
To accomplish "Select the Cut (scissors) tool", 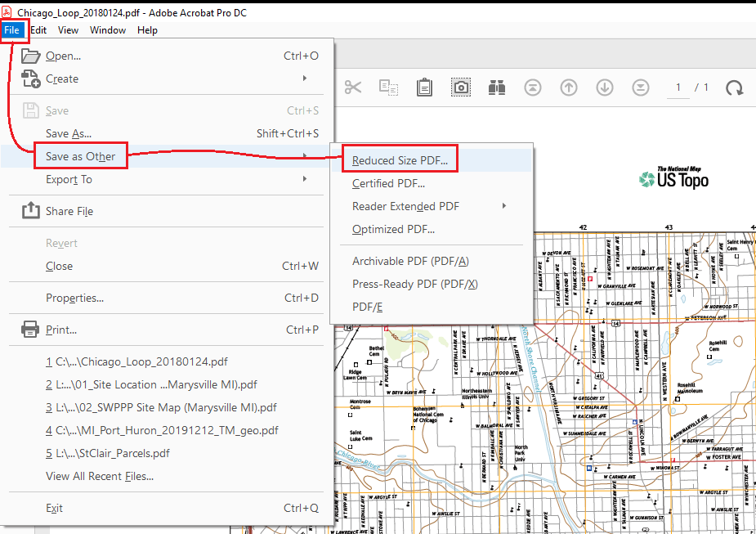I will (353, 87).
